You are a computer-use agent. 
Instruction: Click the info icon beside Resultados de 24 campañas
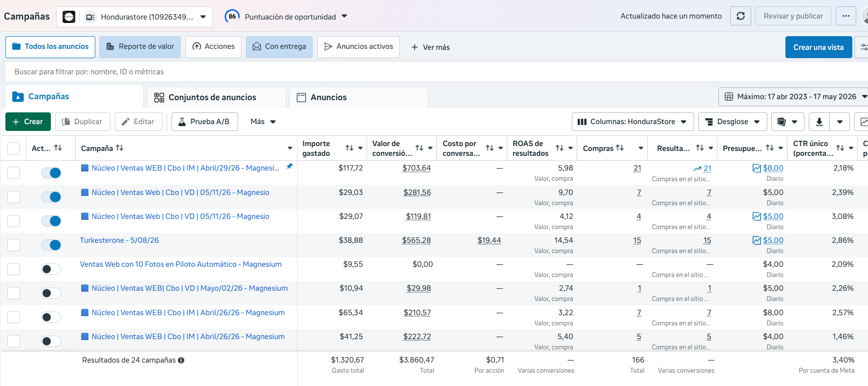[181, 360]
